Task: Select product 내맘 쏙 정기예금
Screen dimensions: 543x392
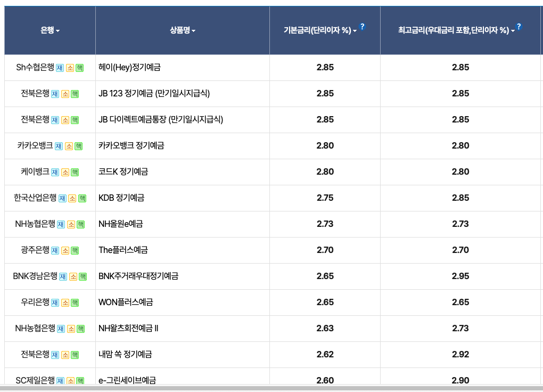Action: [125, 354]
